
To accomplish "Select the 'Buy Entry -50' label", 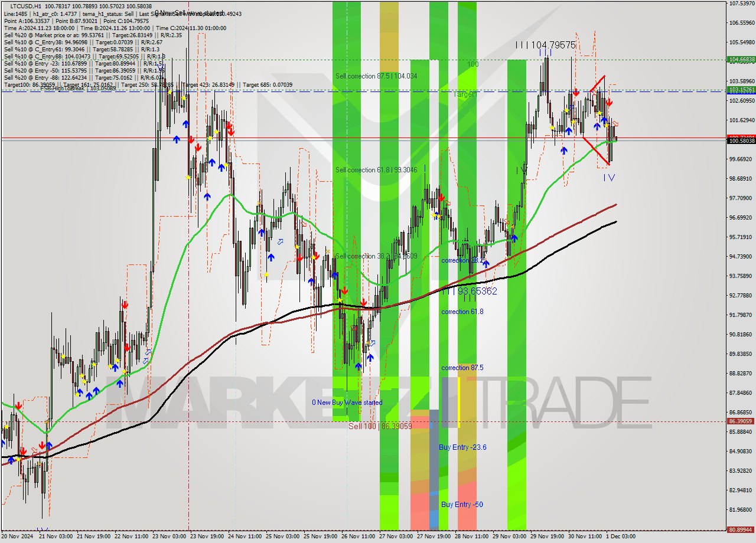I will click(x=462, y=505).
